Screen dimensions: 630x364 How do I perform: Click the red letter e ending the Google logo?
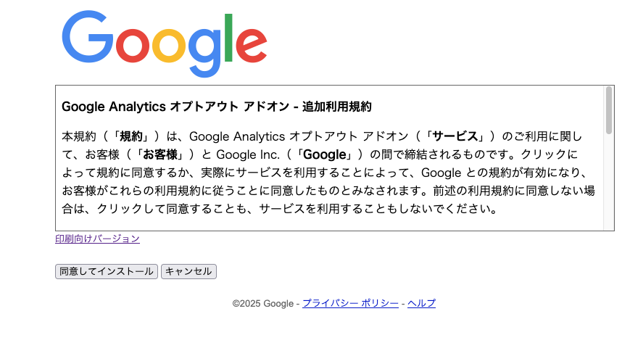pos(252,44)
